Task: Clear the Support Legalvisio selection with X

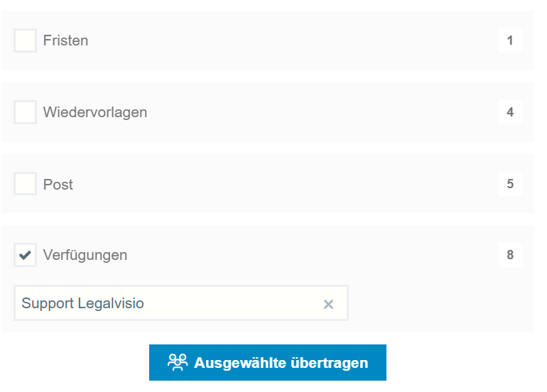Action: 328,304
